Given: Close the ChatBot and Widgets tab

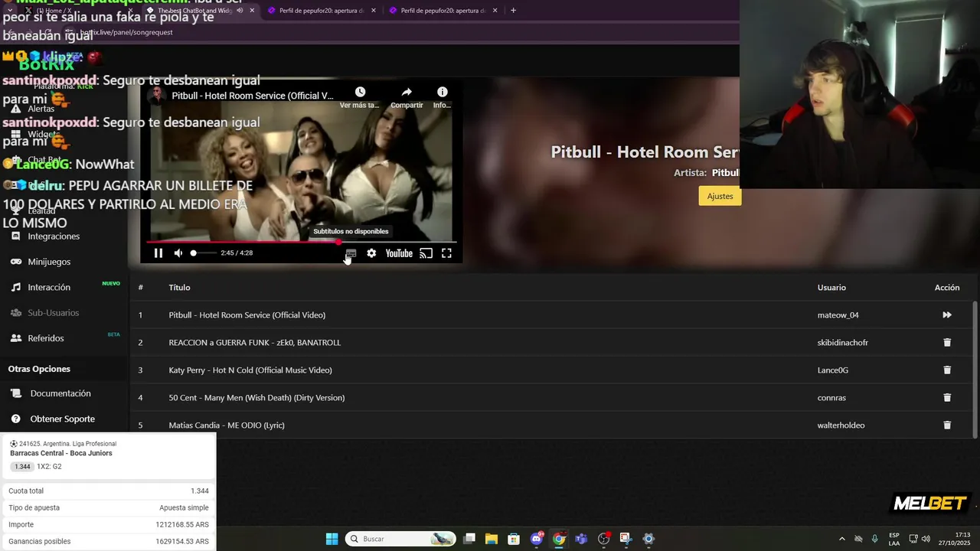Looking at the screenshot, I should pyautogui.click(x=251, y=11).
